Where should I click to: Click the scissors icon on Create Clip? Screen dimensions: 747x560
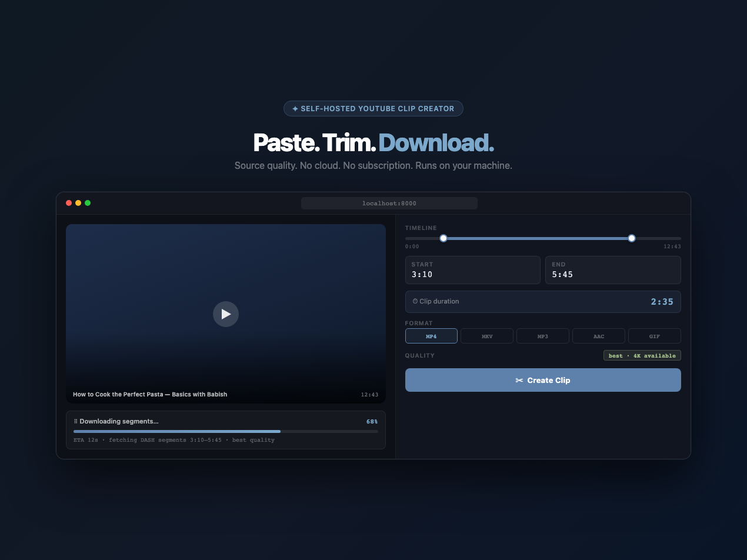click(x=519, y=380)
